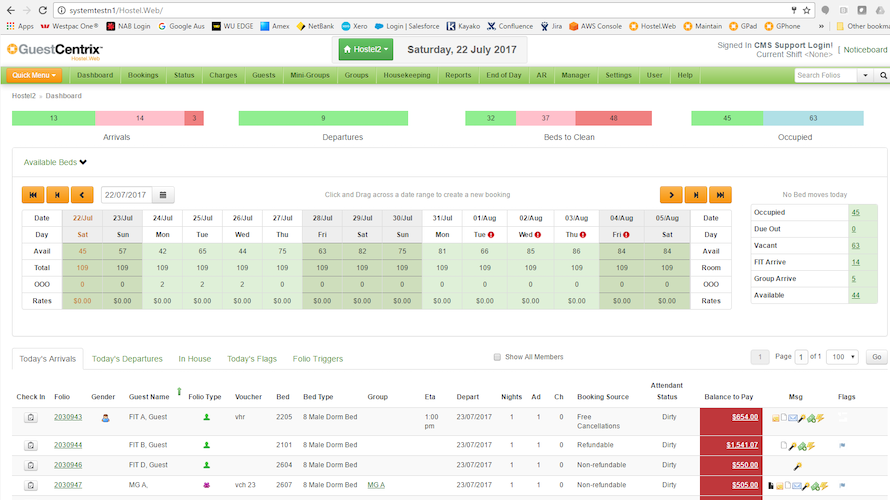Screen dimensions: 890x500
Task: Open folio 2030943 link
Action: [68, 417]
